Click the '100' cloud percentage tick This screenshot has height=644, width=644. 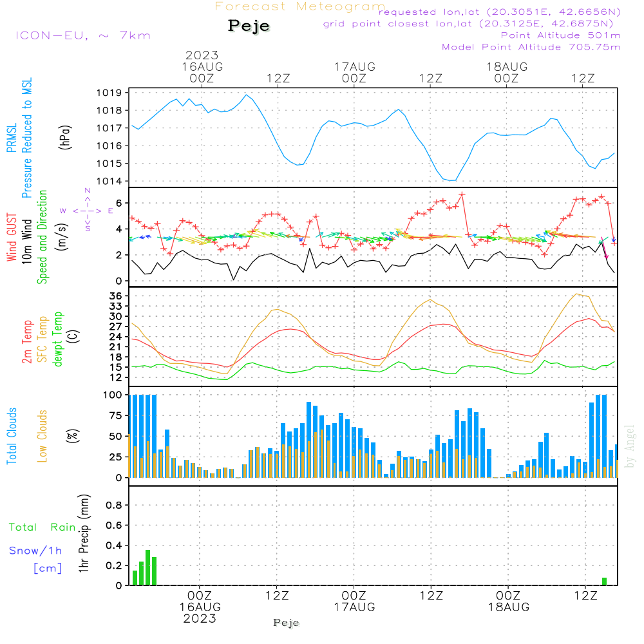(113, 395)
